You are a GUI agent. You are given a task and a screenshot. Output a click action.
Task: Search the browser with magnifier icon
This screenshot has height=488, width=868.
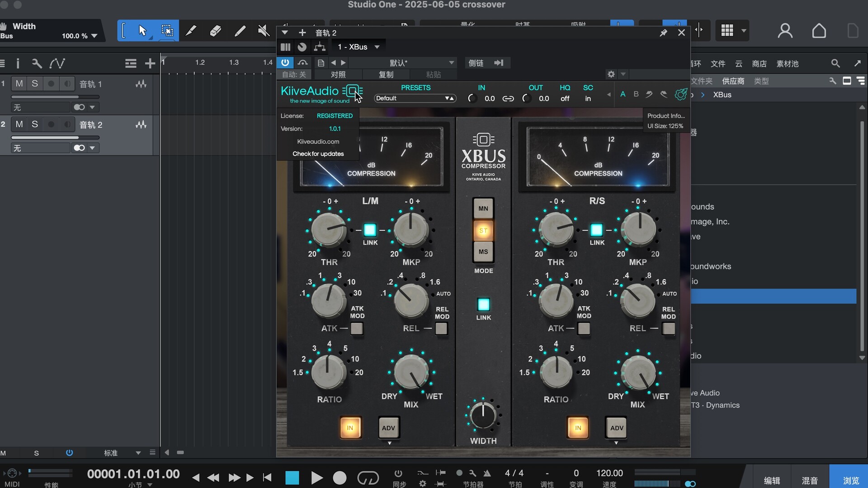click(835, 63)
